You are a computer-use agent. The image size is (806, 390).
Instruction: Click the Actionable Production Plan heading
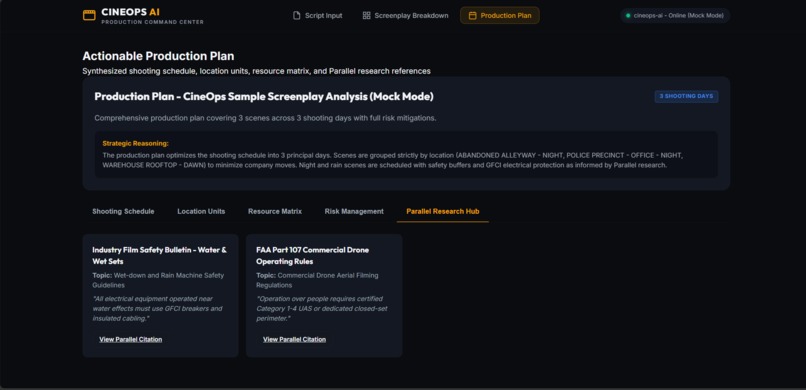point(158,56)
